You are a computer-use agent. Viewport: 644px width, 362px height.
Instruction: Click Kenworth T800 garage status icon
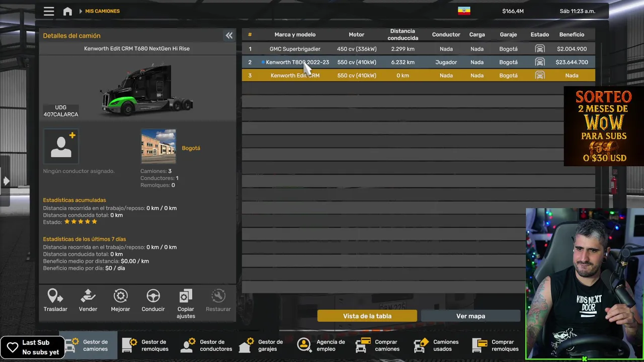(539, 62)
